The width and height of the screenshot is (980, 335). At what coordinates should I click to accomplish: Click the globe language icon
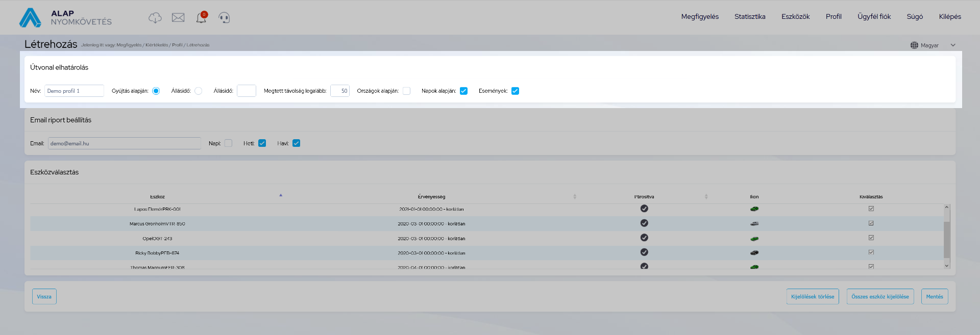914,45
